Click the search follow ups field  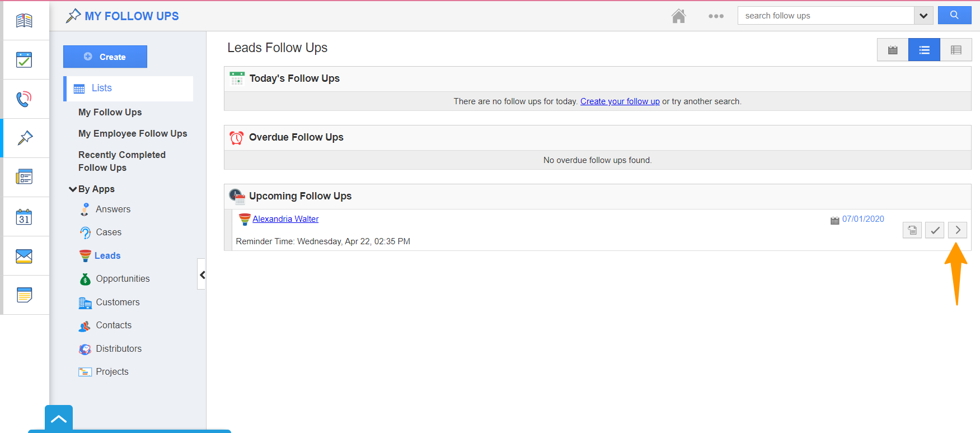click(x=826, y=16)
